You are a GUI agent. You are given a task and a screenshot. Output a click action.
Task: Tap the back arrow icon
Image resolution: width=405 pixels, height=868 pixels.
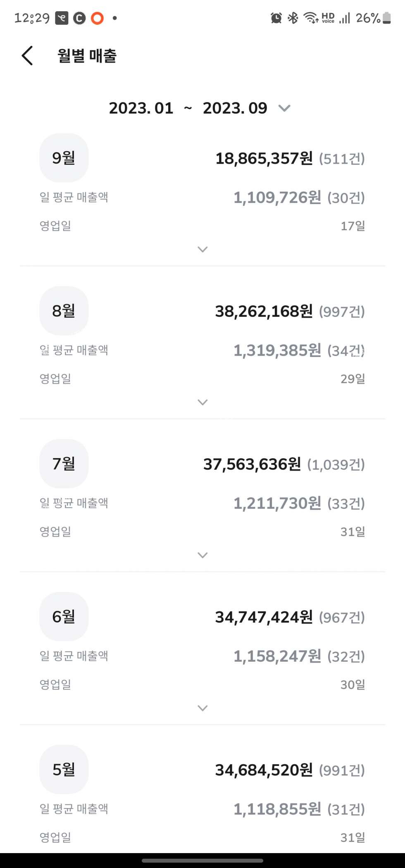tap(27, 56)
